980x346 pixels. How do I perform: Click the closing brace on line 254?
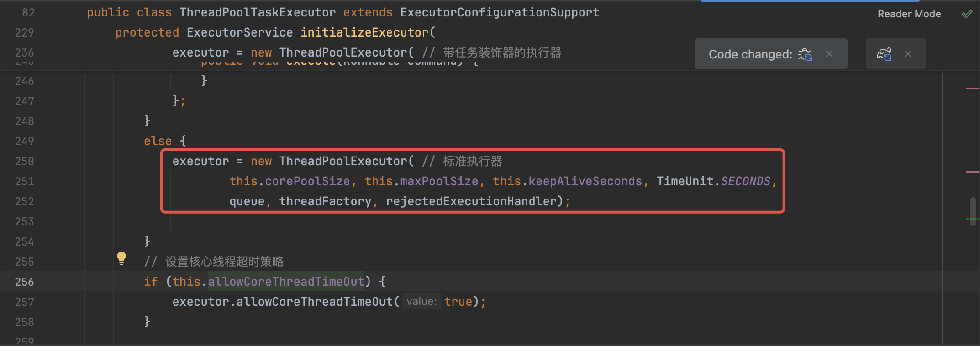click(147, 241)
